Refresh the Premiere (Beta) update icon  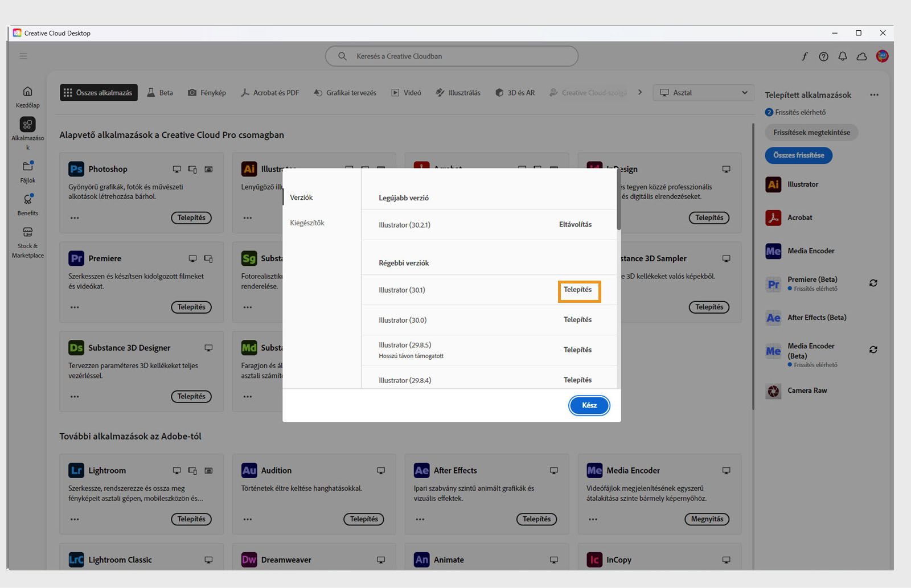[873, 283]
